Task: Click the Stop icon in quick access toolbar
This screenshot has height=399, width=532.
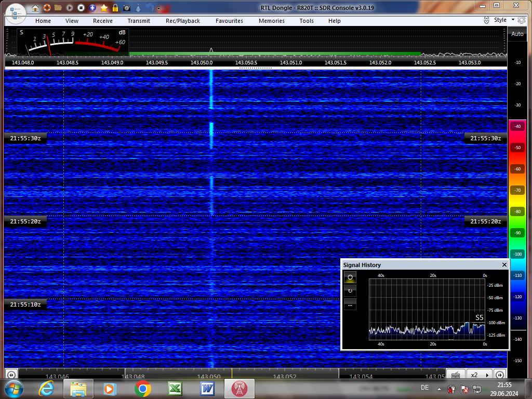Action: tap(81, 8)
